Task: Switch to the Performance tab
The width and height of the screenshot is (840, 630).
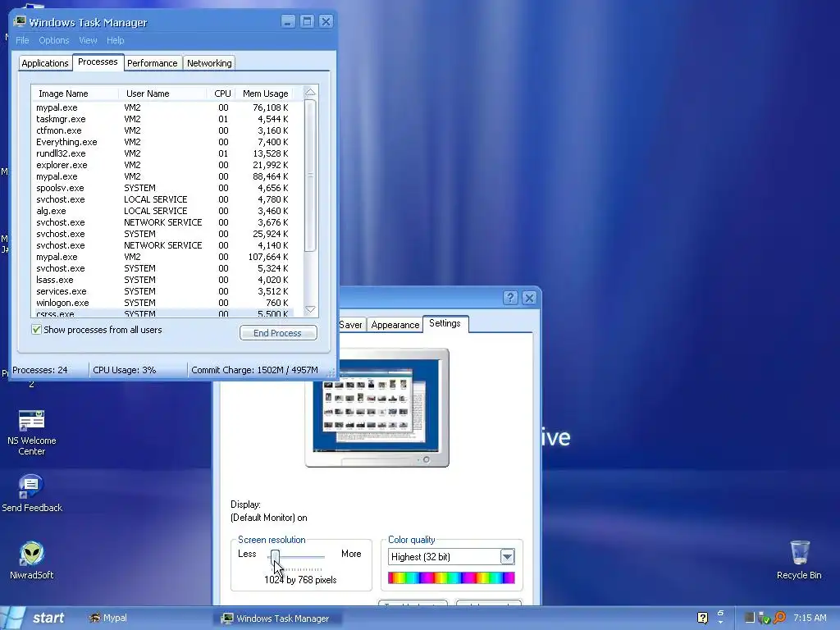Action: tap(152, 63)
